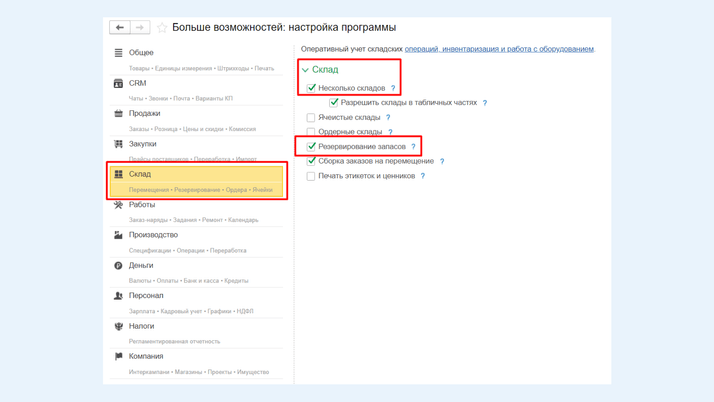Image resolution: width=714 pixels, height=402 pixels.
Task: Click the Работы tools icon
Action: pyautogui.click(x=118, y=204)
